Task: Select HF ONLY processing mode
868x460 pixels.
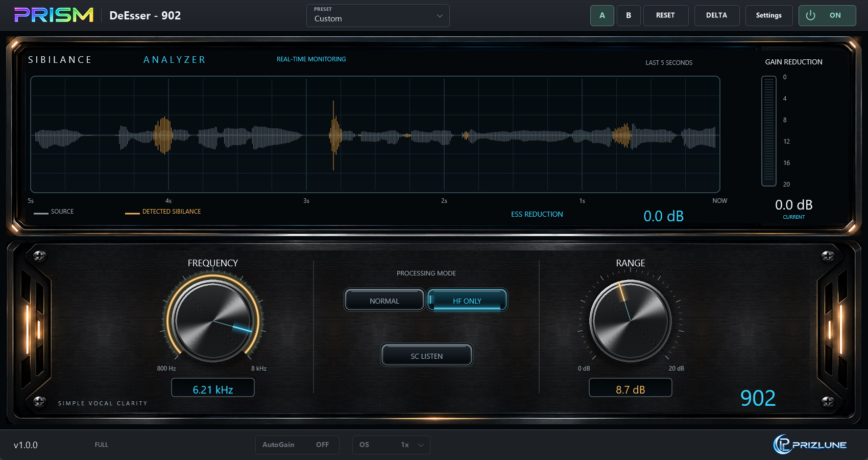Action: point(467,300)
